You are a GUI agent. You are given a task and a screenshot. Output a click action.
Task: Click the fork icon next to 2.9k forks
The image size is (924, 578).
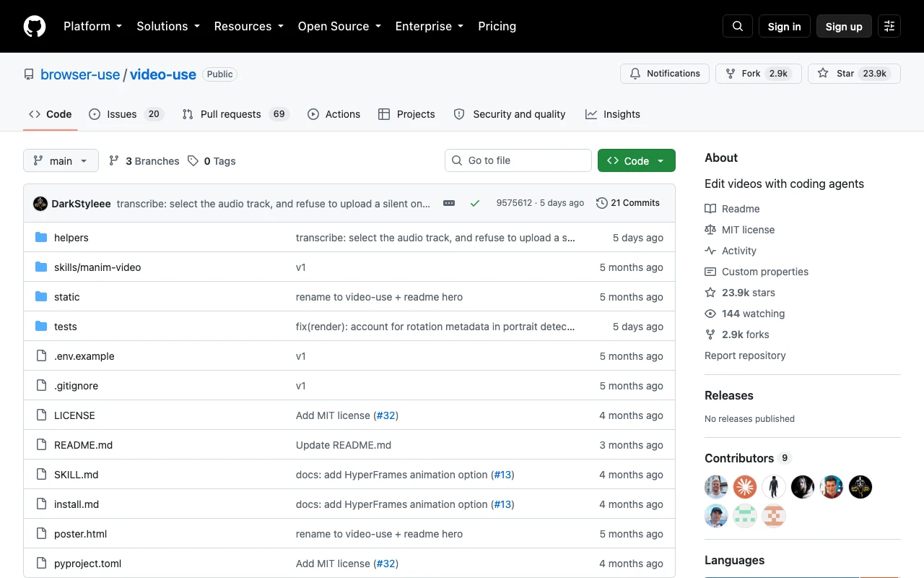point(710,335)
